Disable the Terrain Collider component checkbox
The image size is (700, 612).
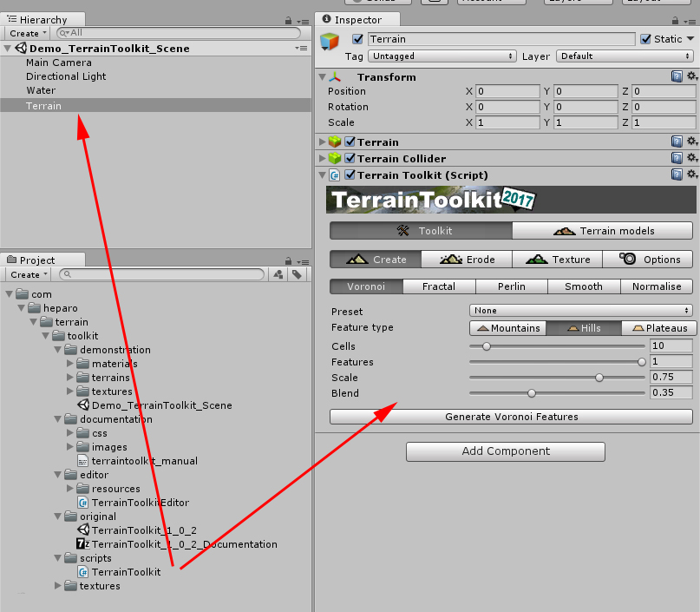[350, 158]
